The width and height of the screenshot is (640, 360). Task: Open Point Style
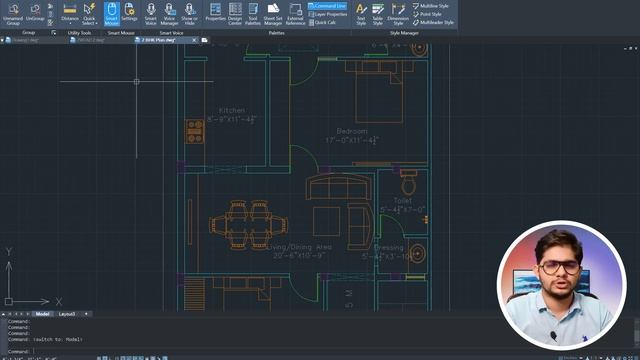(x=427, y=14)
